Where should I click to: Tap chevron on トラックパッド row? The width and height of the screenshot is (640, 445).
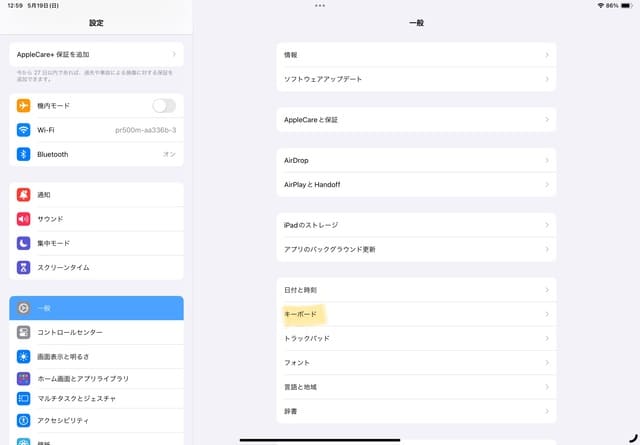pyautogui.click(x=547, y=338)
